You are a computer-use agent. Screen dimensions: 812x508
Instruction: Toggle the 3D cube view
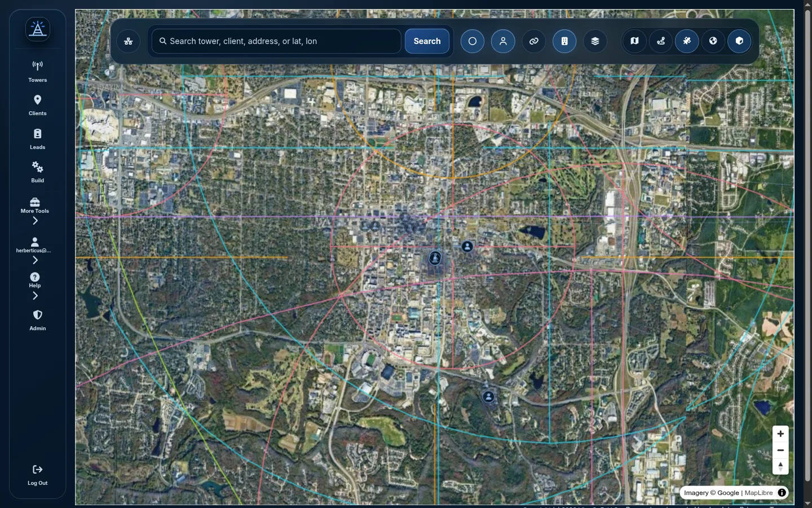(739, 41)
